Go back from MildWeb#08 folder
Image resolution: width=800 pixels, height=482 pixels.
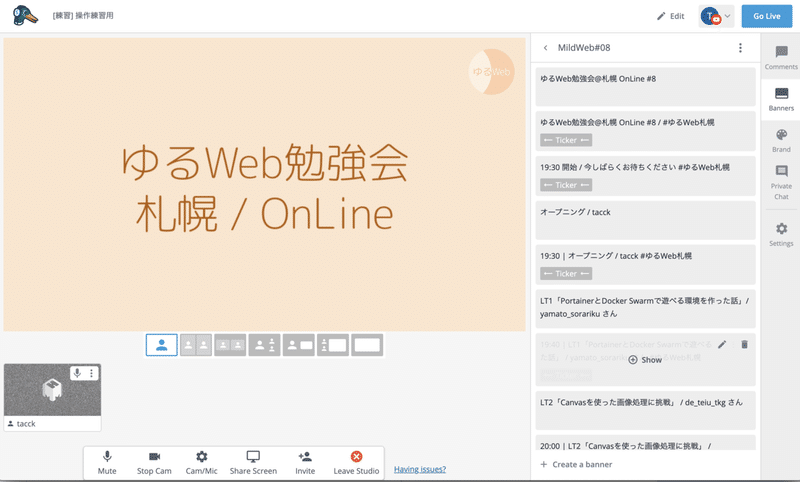pos(545,48)
